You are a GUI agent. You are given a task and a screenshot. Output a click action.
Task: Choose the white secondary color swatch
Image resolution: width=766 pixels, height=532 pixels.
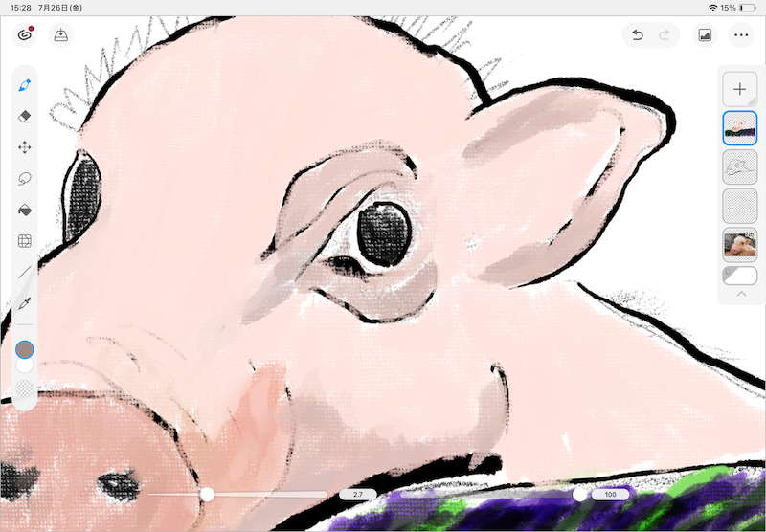coord(25,366)
